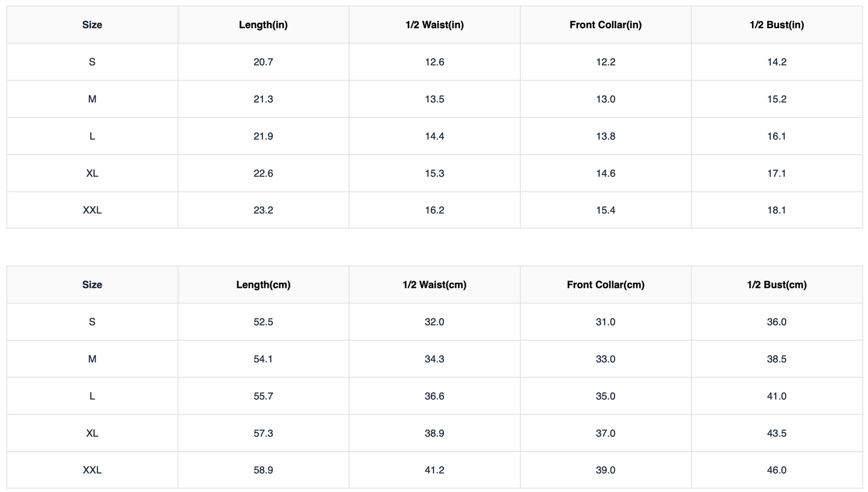Click the 1/2 Bust(in) column header
868x492 pixels.
777,25
